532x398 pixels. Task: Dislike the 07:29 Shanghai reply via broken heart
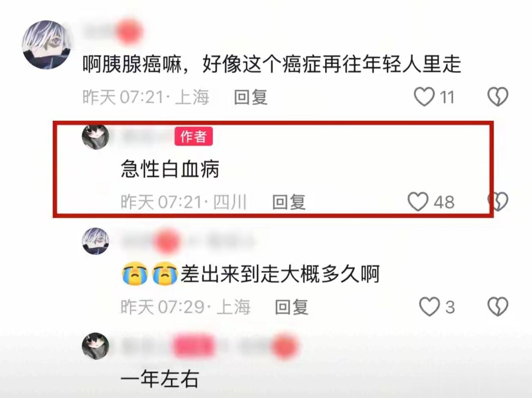point(498,307)
